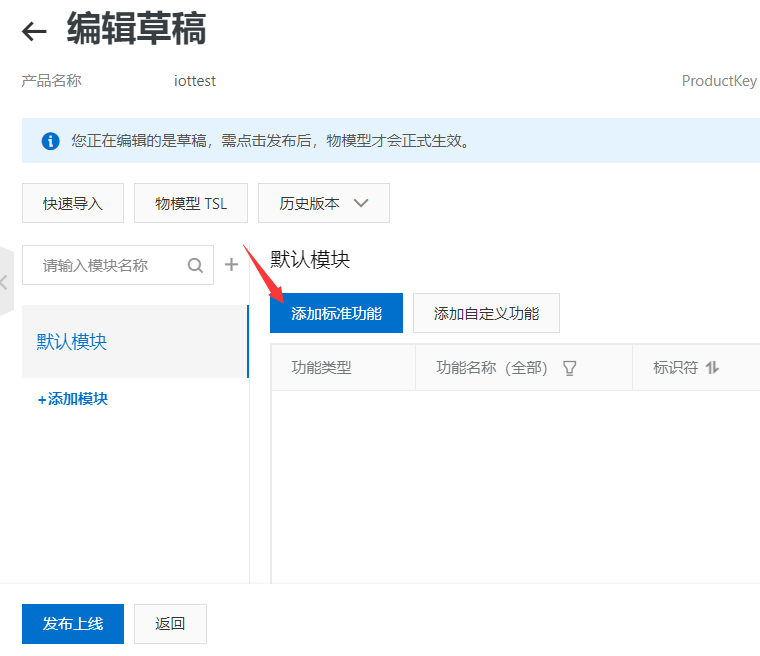Click the ProductKey label

(718, 81)
